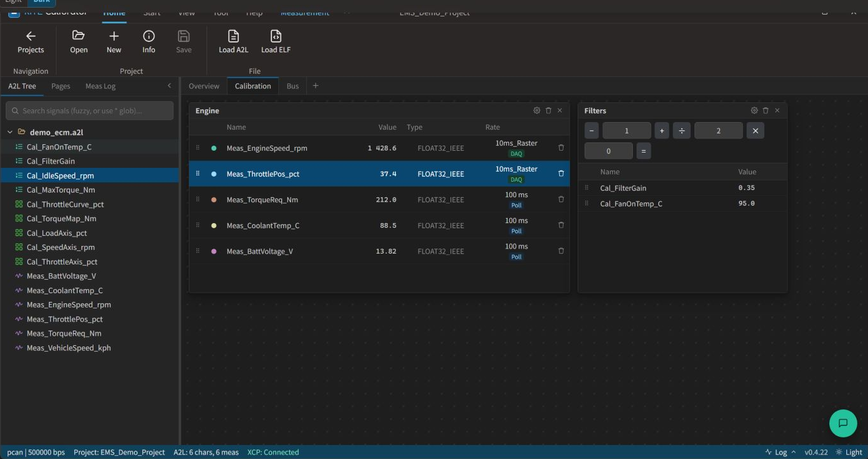This screenshot has width=868, height=459.
Task: Grab the drag handle of Meas_EngineSpeed_rpm row
Action: [x=198, y=147]
